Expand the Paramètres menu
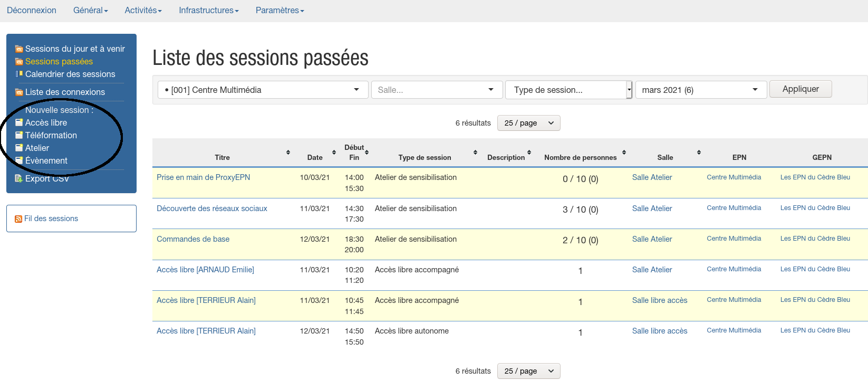The width and height of the screenshot is (868, 380). pyautogui.click(x=279, y=11)
